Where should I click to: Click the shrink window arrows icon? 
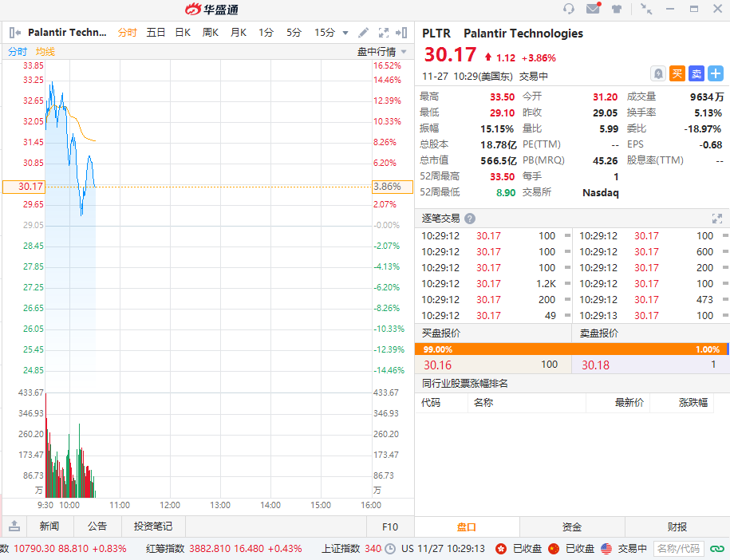pyautogui.click(x=646, y=9)
